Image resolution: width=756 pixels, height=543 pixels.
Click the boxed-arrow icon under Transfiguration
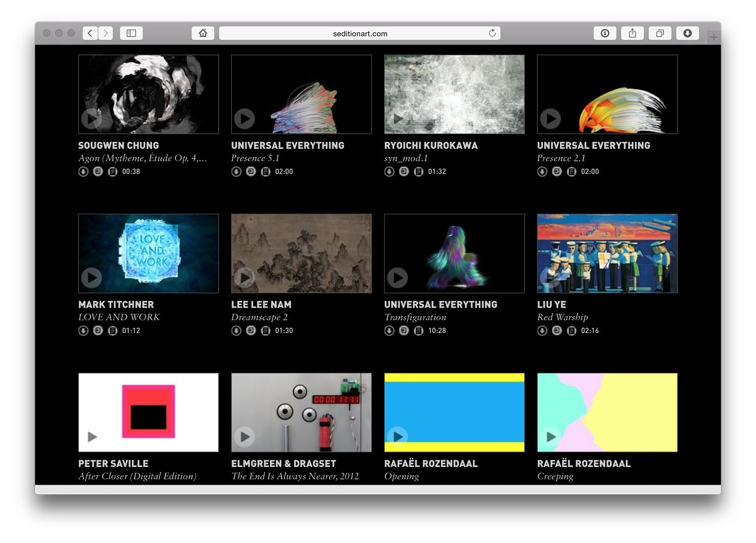pos(404,330)
